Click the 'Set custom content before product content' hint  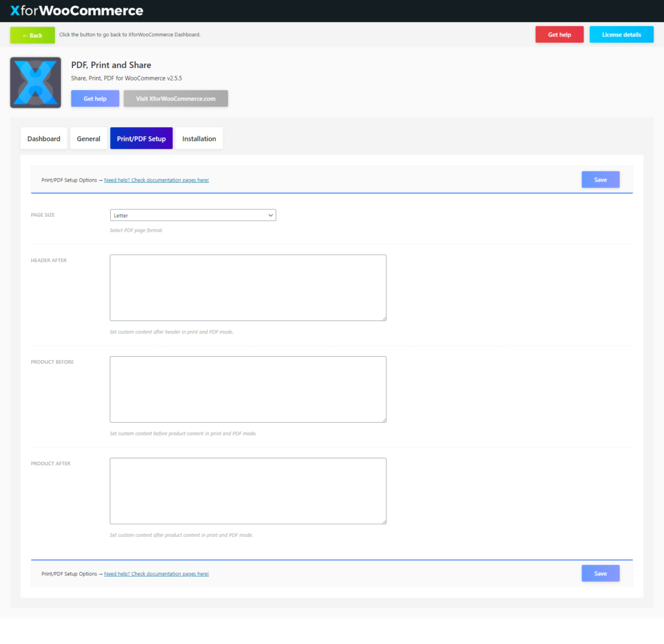[183, 434]
